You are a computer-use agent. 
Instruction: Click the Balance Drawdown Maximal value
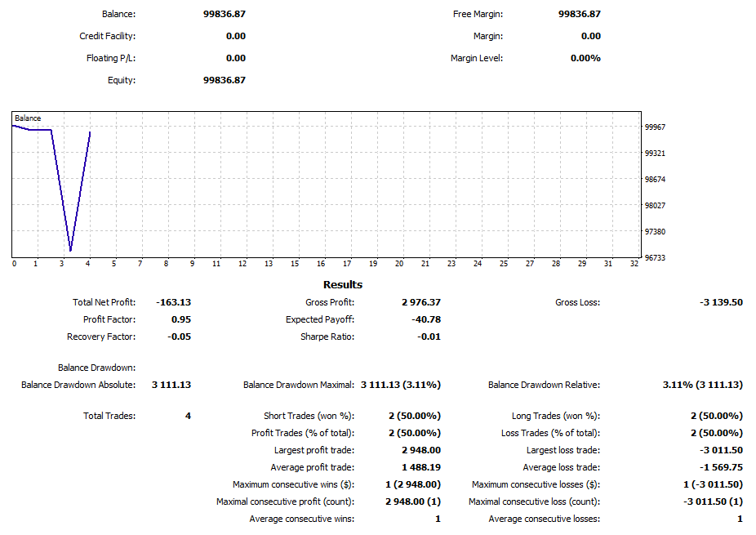click(400, 385)
